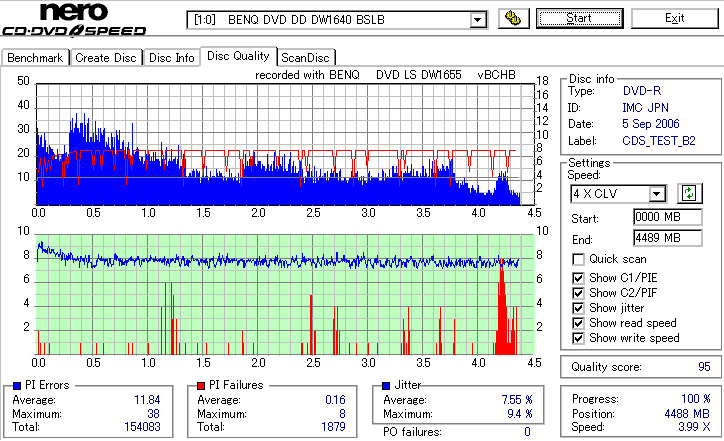Click the blue Jitter legend square
Image resolution: width=724 pixels, height=441 pixels.
(386, 386)
